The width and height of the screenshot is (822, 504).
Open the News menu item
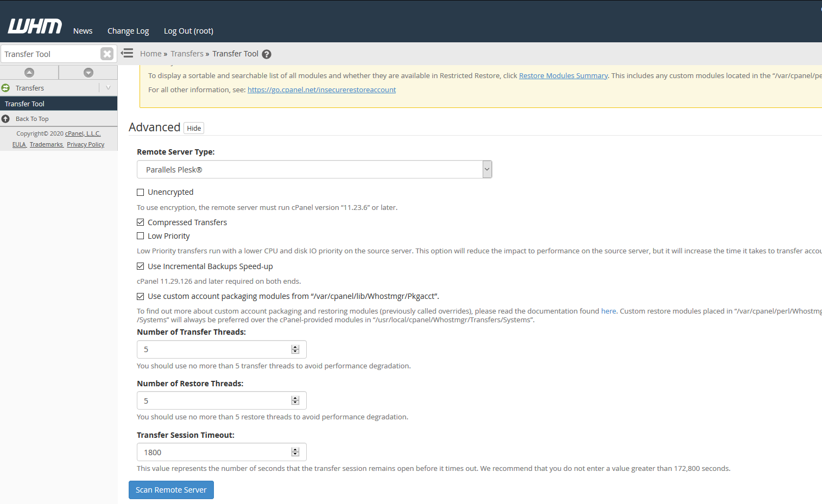point(83,31)
